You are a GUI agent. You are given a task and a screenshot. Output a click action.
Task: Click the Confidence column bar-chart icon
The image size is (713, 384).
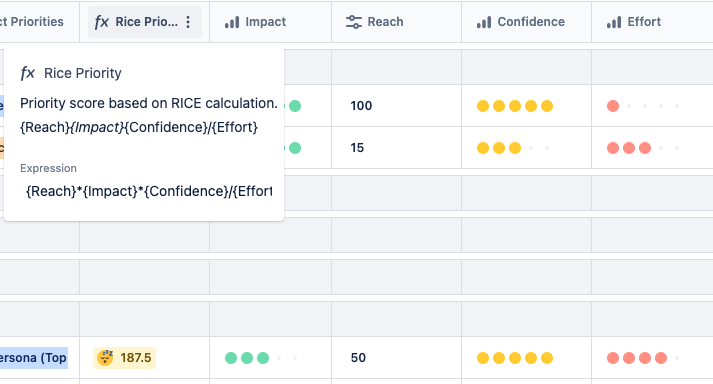(484, 22)
